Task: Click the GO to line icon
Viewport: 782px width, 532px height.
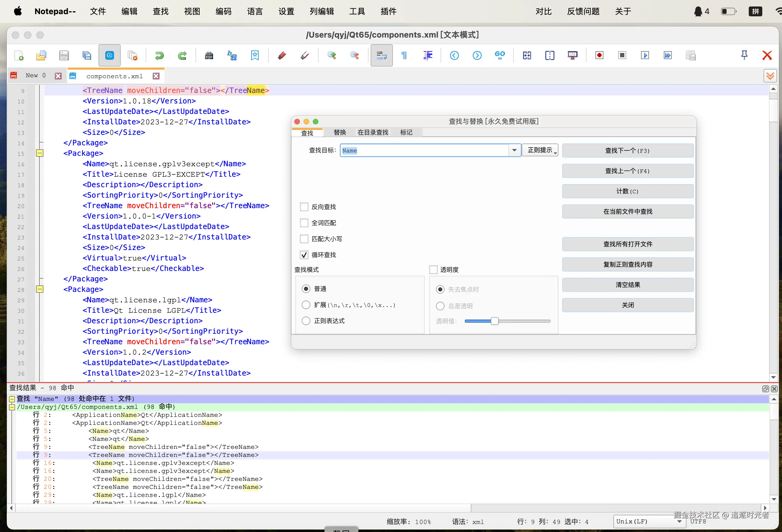Action: pos(500,55)
